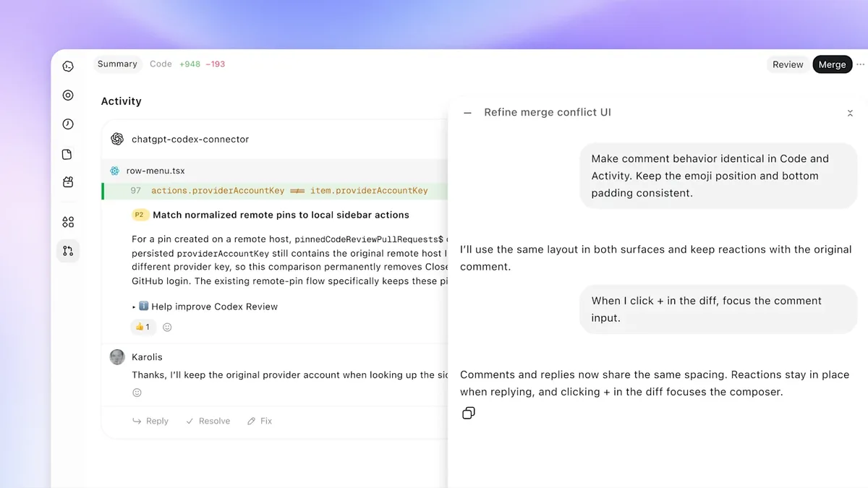Select the pull request sidebar icon
This screenshot has width=868, height=488.
click(x=68, y=251)
